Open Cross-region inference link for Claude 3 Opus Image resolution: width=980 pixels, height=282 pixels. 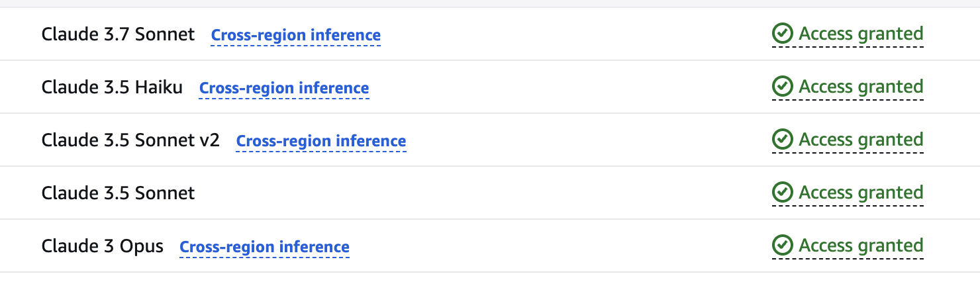(265, 247)
